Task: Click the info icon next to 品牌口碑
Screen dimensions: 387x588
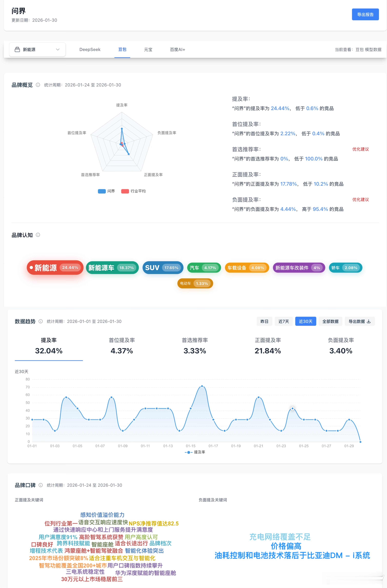Action: pos(41,485)
